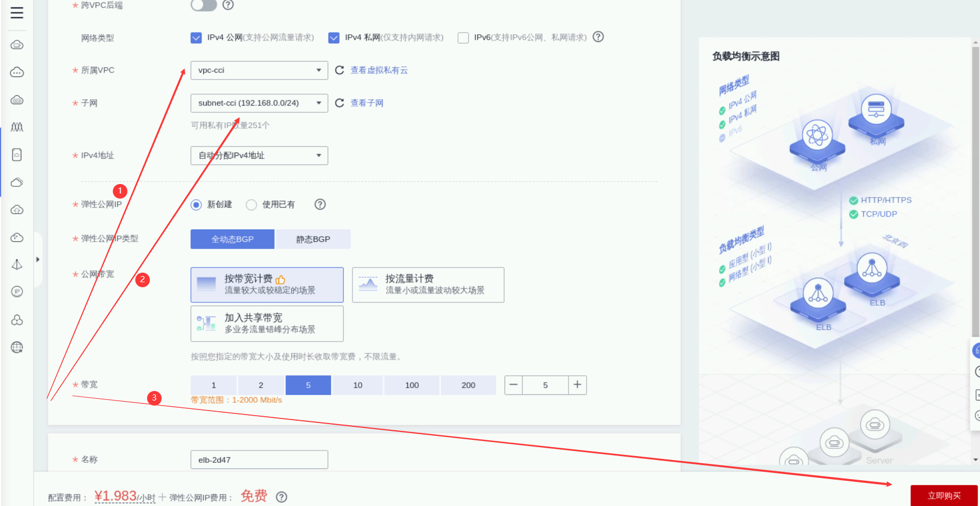Open the cloud with three dots sidebar icon
Viewport: 980px width, 506px height.
(x=17, y=72)
